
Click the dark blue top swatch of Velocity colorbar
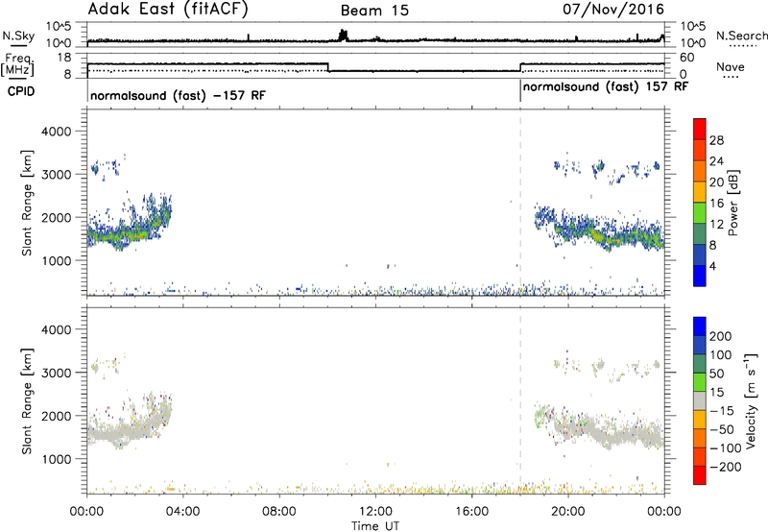[x=700, y=326]
